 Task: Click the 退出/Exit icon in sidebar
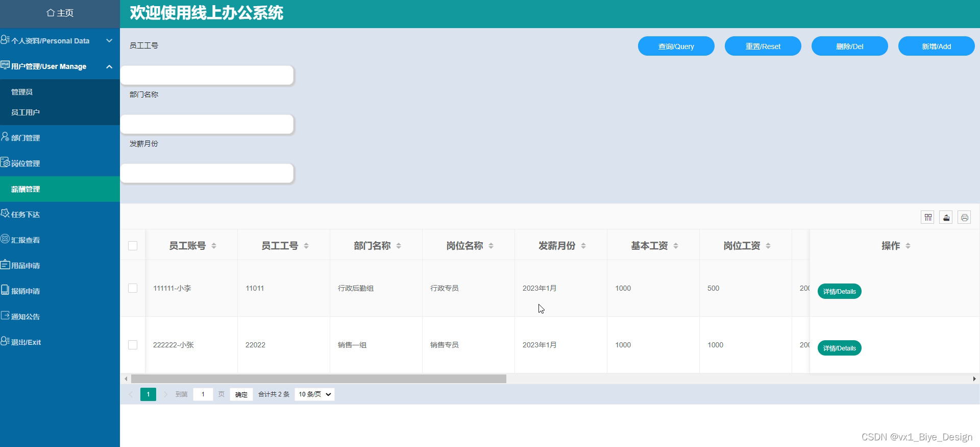pyautogui.click(x=5, y=341)
